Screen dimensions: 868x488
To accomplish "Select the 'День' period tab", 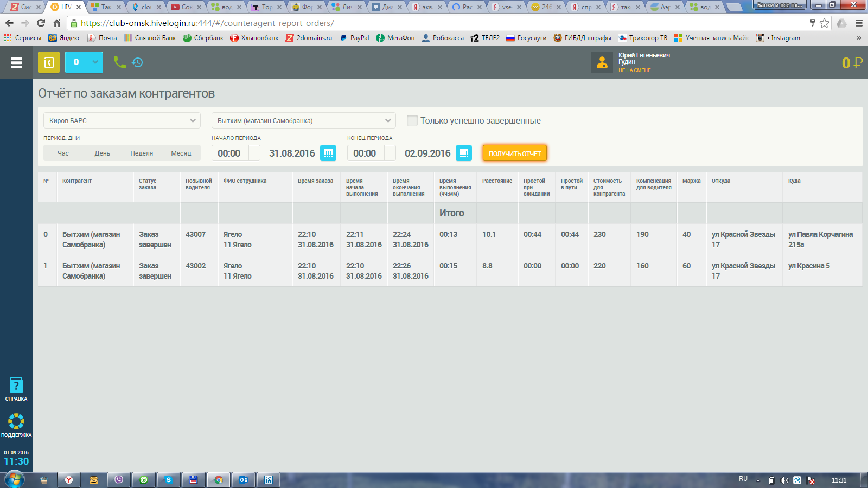I will [102, 153].
